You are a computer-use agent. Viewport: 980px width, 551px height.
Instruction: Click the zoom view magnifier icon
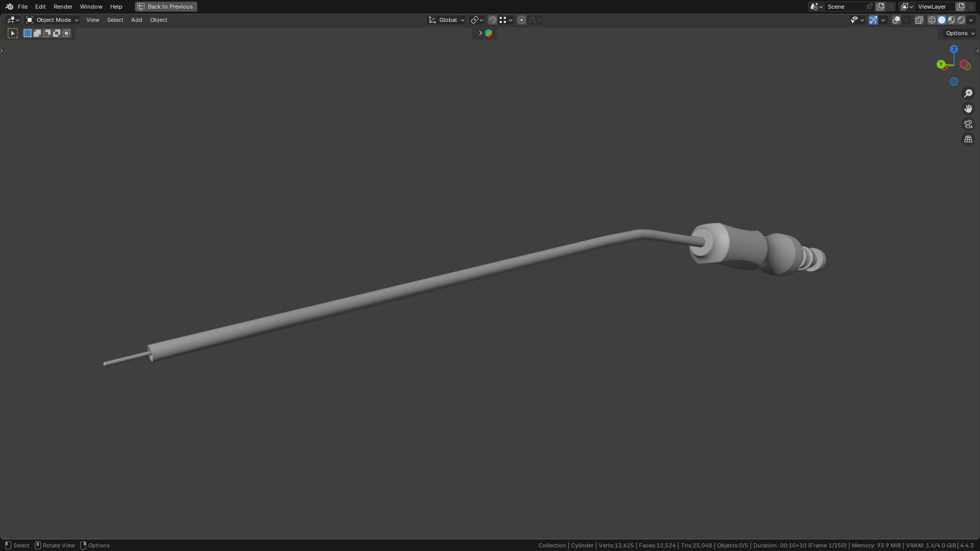point(968,93)
